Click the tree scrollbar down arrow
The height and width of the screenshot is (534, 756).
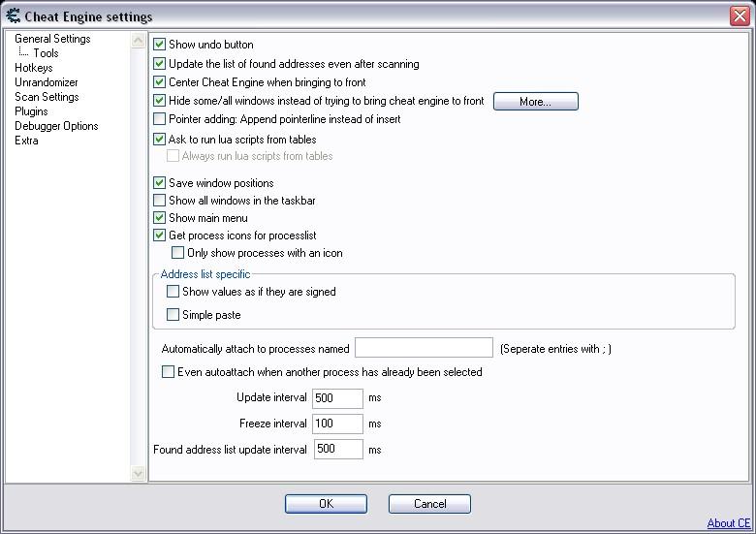pyautogui.click(x=138, y=473)
